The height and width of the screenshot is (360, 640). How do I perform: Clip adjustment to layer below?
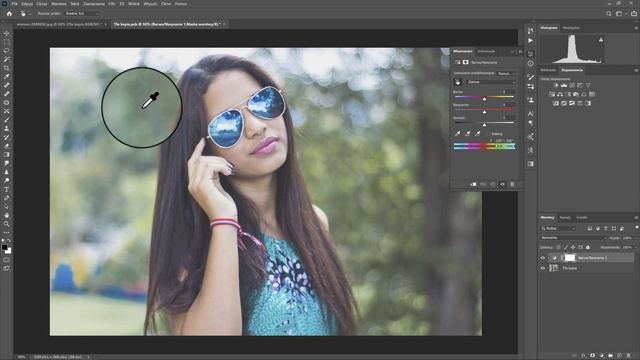tap(473, 184)
